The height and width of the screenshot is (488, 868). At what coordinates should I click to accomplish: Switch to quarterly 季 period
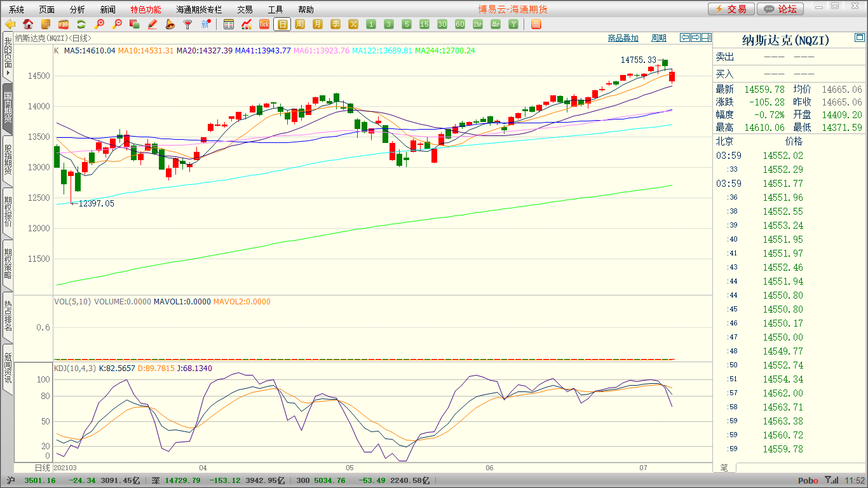click(x=336, y=24)
